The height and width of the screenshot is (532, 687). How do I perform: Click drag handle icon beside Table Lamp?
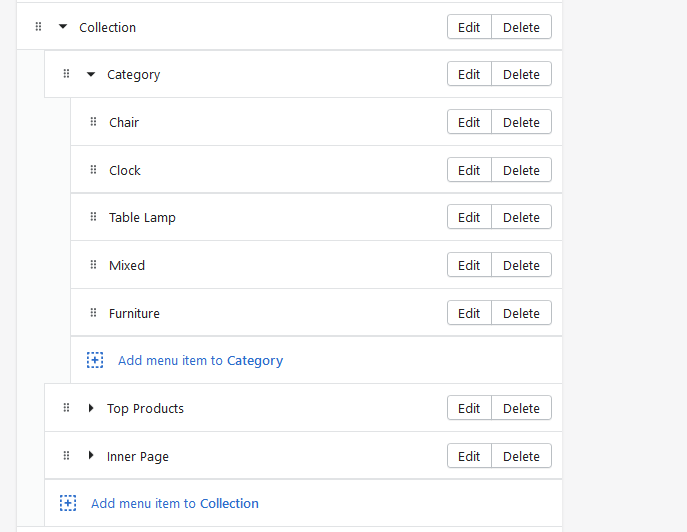click(x=94, y=217)
